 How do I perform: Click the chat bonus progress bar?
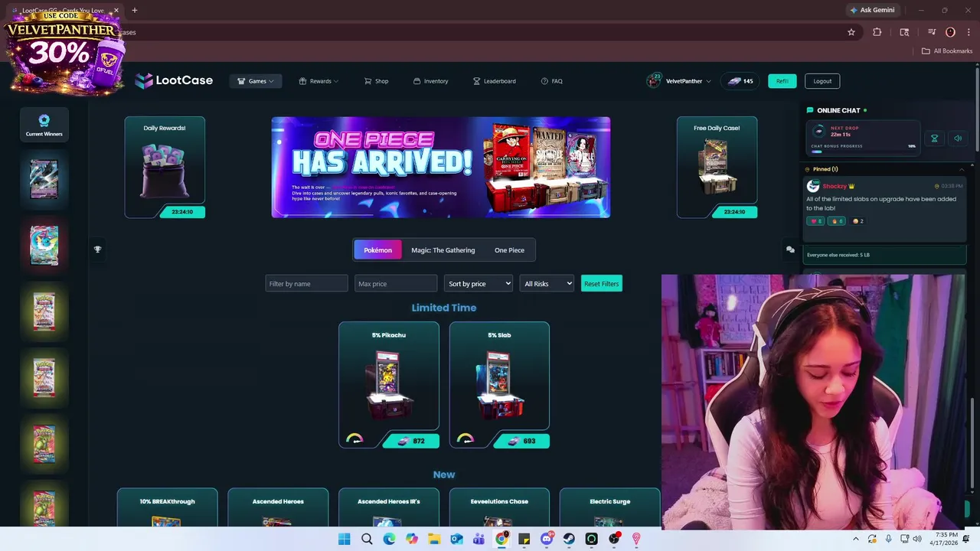point(864,152)
